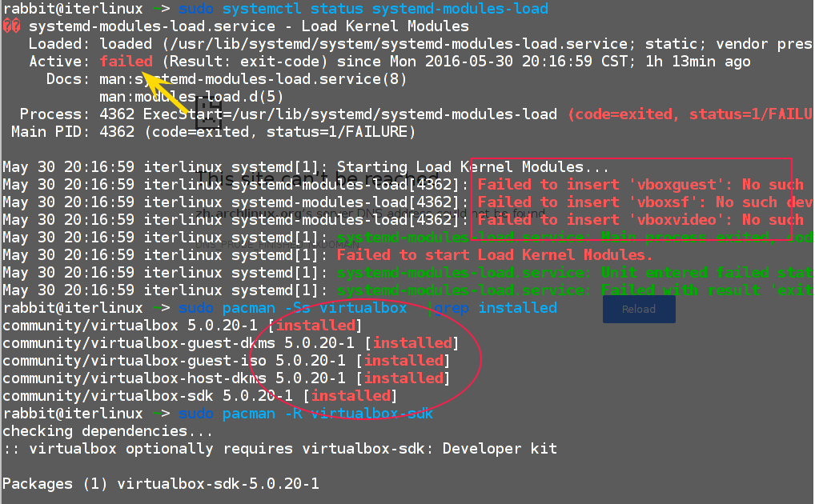Click the "Failed to insert 'vboxguest'" error
This screenshot has width=815, height=504.
(598, 185)
